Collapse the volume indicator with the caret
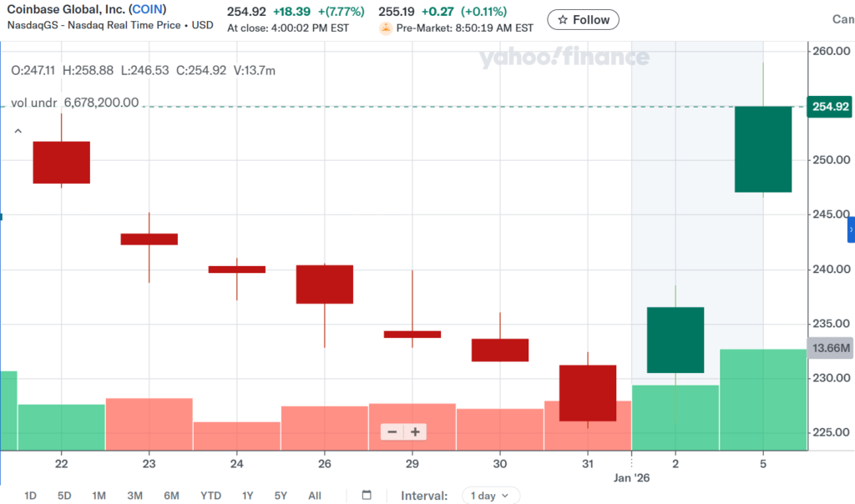The height and width of the screenshot is (504, 855). pos(17,131)
